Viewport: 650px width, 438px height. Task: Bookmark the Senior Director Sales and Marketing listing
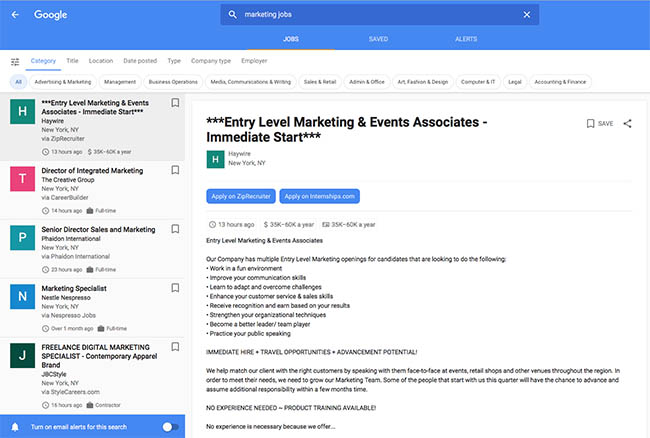[x=175, y=229]
